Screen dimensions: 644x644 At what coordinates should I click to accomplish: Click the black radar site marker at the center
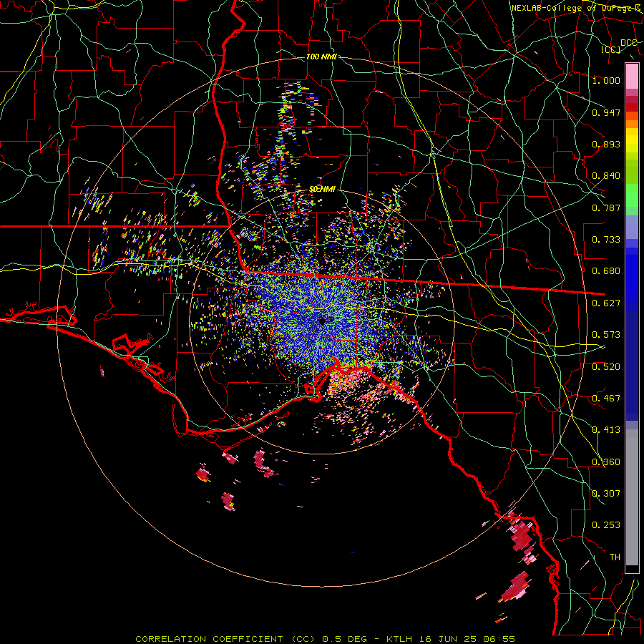(x=322, y=321)
